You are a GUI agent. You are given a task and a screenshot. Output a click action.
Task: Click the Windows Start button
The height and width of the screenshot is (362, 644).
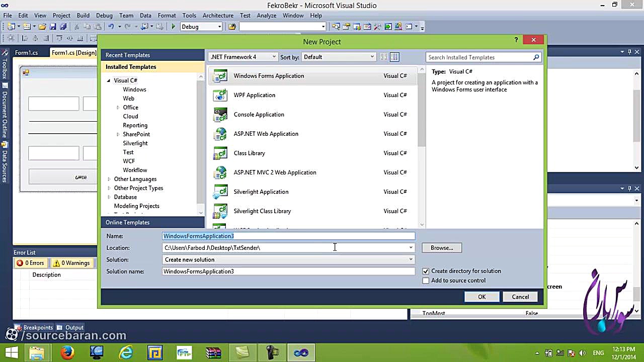(x=11, y=352)
